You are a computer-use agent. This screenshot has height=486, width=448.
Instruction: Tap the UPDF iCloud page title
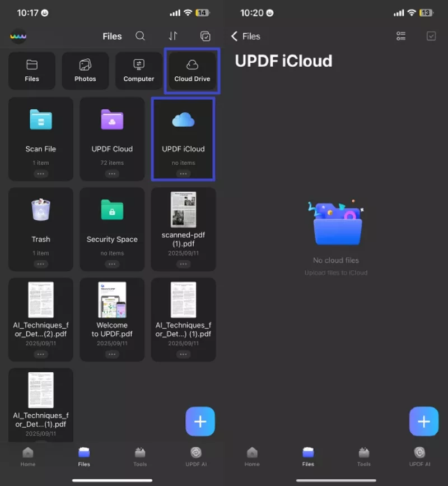283,61
